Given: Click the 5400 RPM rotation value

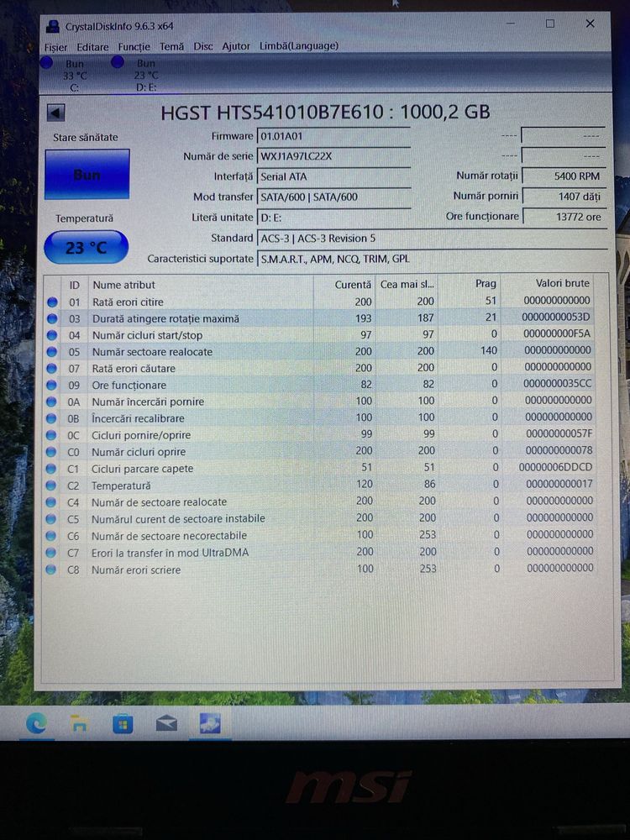Looking at the screenshot, I should tap(564, 176).
